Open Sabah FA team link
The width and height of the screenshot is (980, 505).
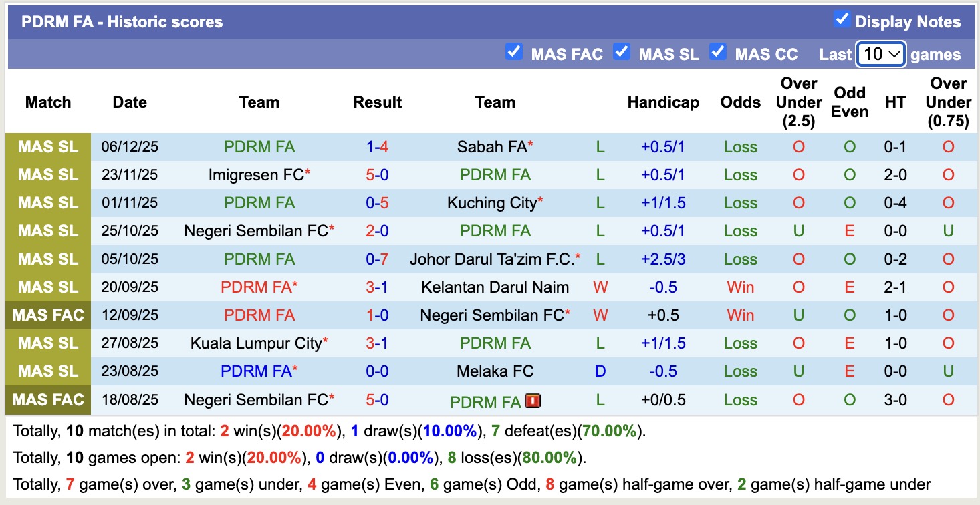click(x=492, y=147)
